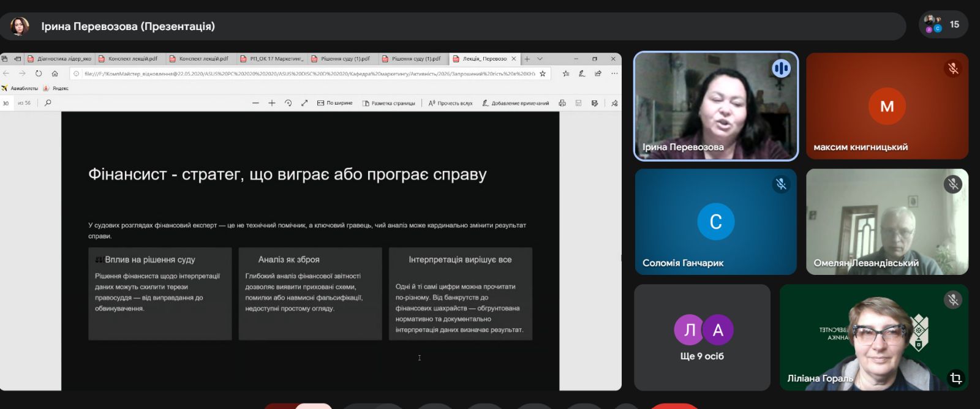
Task: Select Соломія Ганчарик participant tile
Action: point(715,222)
